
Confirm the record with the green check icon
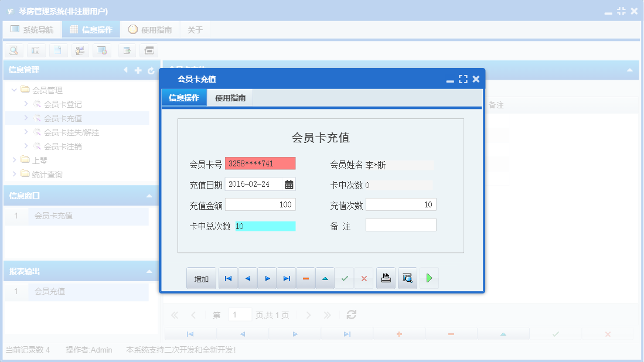click(345, 278)
